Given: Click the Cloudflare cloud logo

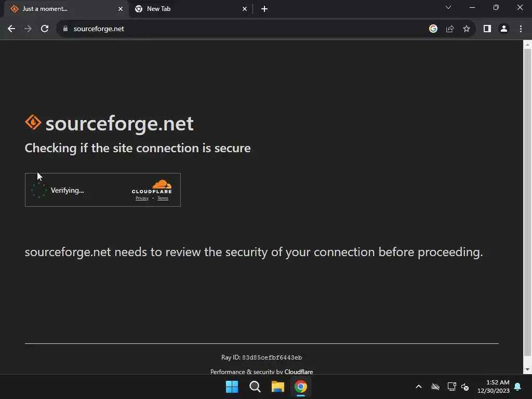Looking at the screenshot, I should (x=152, y=187).
